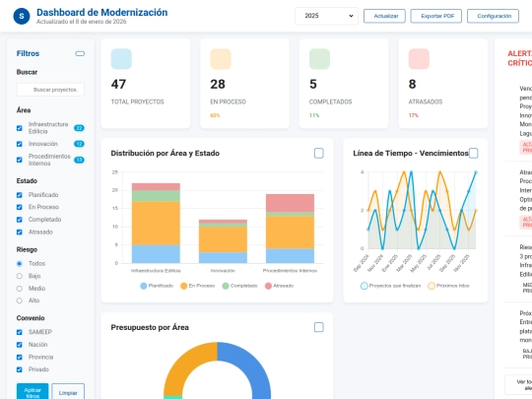Uncheck the En Proceso estado checkbox
The image size is (532, 399).
click(x=20, y=207)
